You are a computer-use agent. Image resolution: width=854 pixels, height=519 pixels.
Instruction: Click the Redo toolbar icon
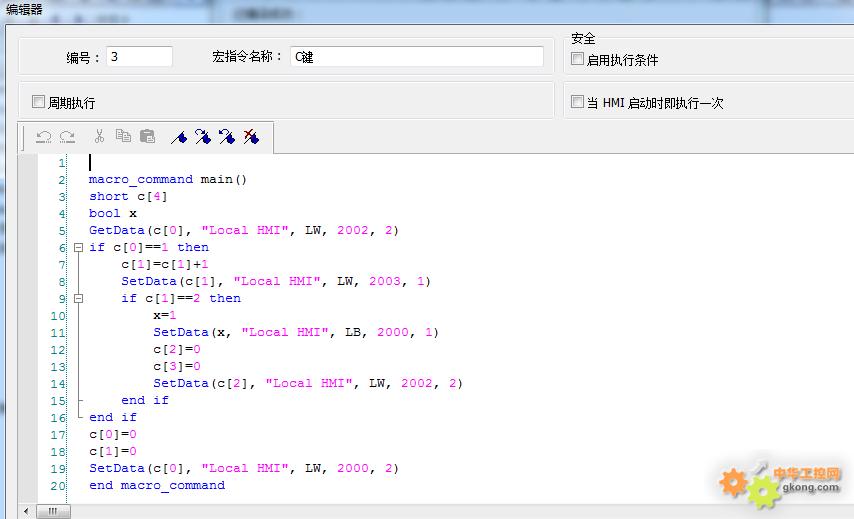click(67, 137)
